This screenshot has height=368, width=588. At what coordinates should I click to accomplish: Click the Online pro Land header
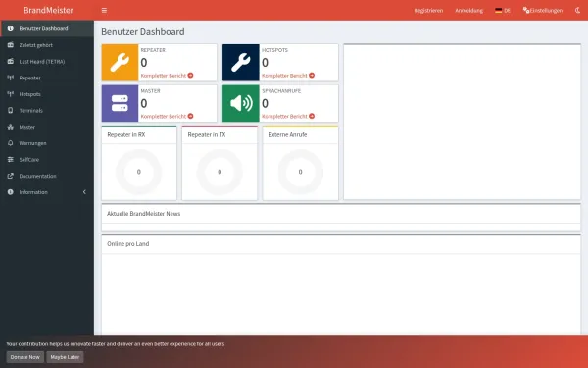tap(127, 244)
